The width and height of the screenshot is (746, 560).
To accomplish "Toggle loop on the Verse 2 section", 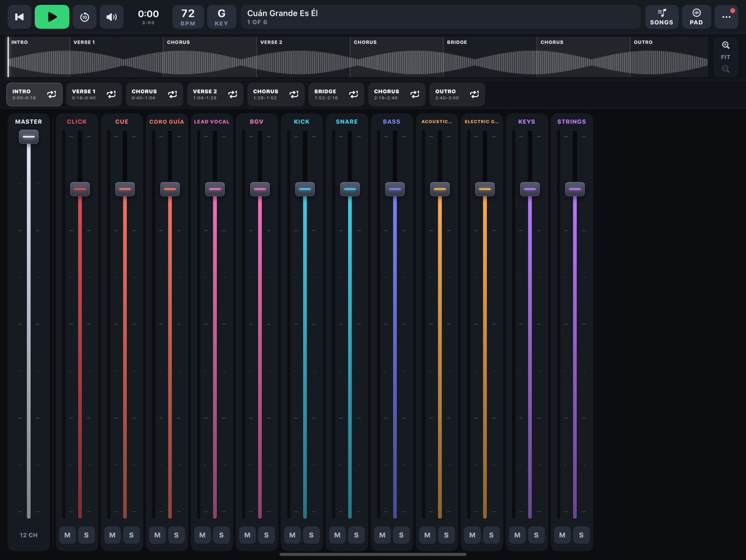I will coord(232,94).
